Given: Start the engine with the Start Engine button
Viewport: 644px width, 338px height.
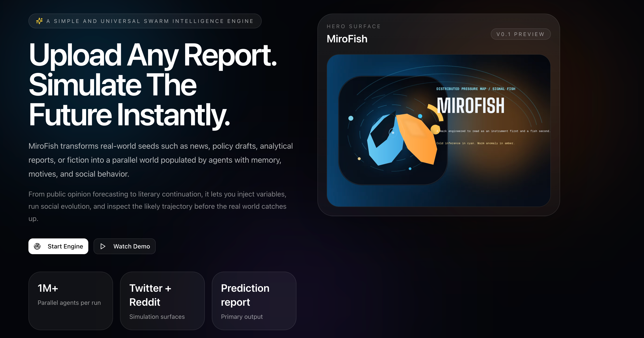Looking at the screenshot, I should pyautogui.click(x=58, y=246).
